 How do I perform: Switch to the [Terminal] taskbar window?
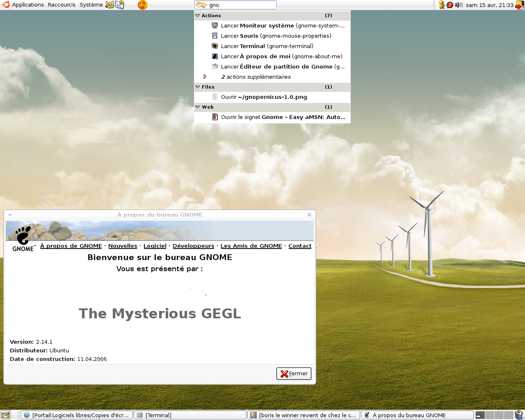(x=190, y=415)
